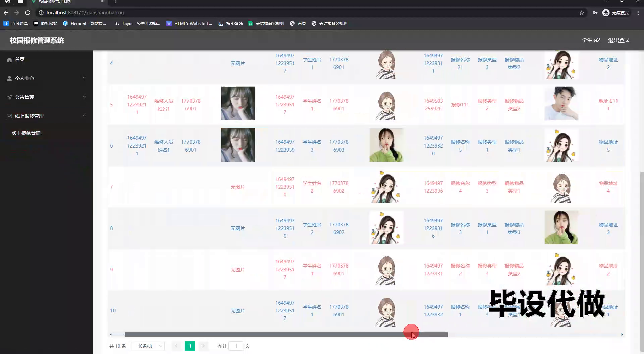644x354 pixels.
Task: Open row 6 student photo in green sweater
Action: 386,145
